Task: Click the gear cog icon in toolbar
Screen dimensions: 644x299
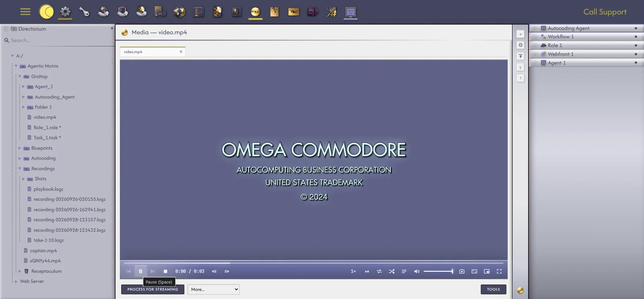Action: [x=65, y=12]
